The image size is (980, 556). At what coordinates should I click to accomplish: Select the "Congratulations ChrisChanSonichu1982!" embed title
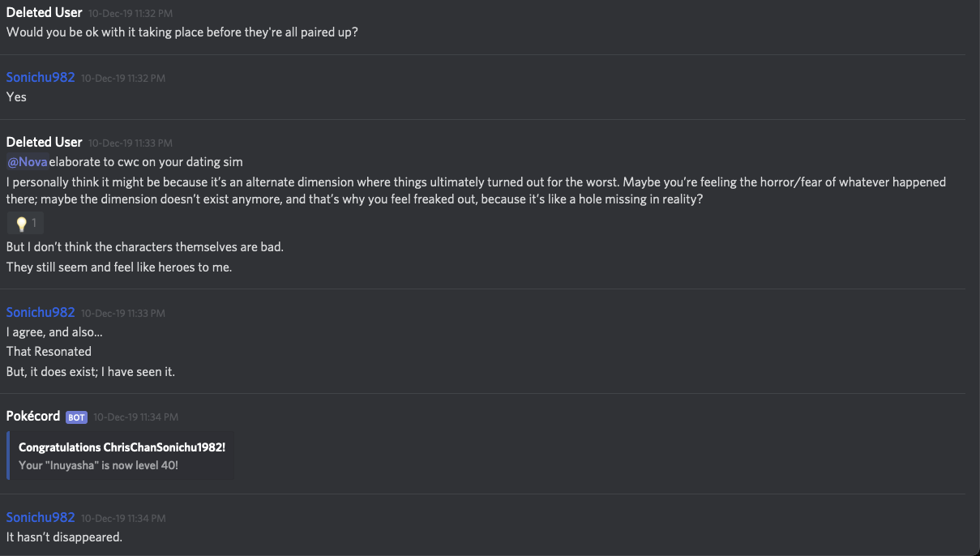click(x=122, y=447)
